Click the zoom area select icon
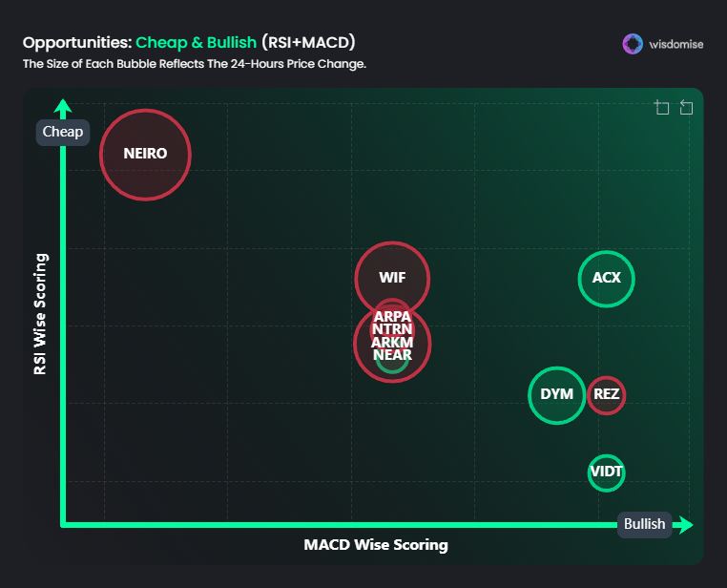This screenshot has height=588, width=727. [x=661, y=107]
